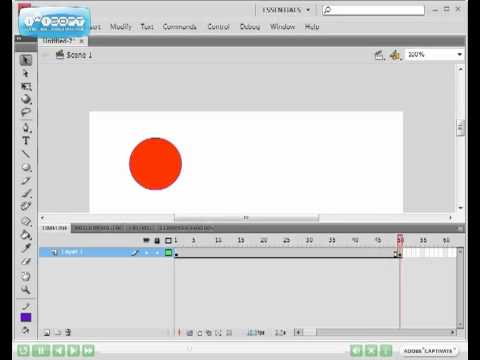Choose the Text tool

point(26,141)
